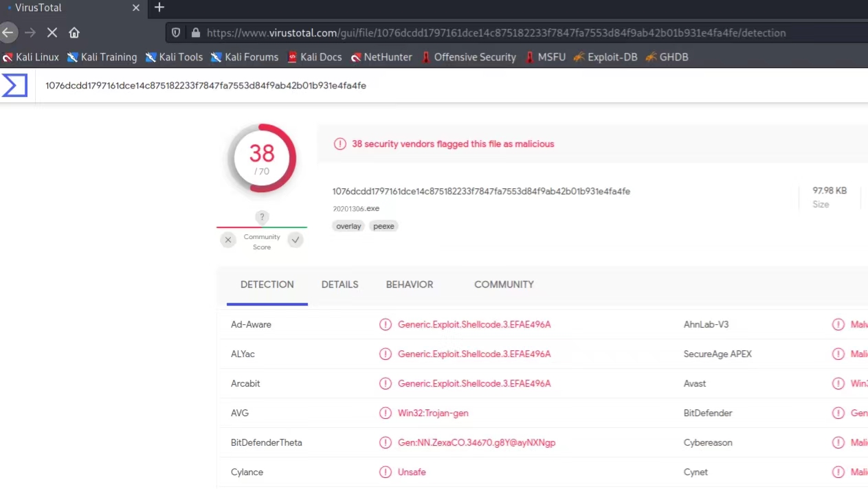The image size is (868, 489).
Task: Click the malicious alert icon in banner
Action: pyautogui.click(x=340, y=144)
